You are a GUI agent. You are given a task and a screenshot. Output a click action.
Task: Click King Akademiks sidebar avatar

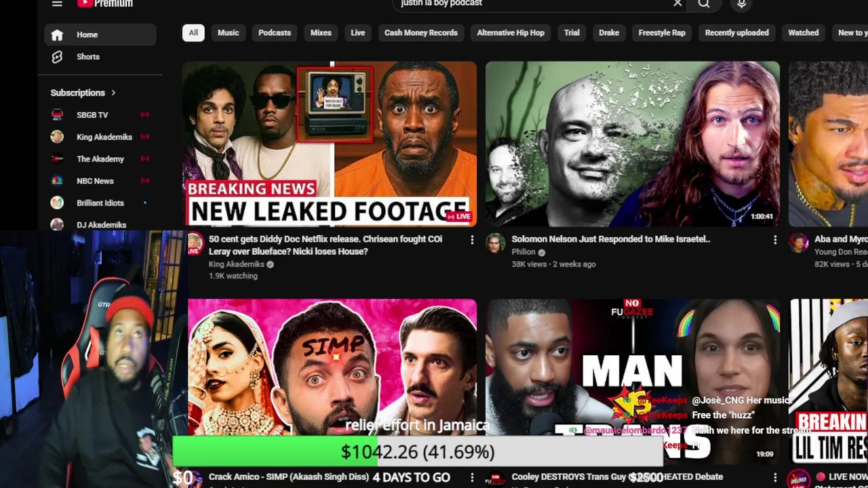[x=57, y=137]
